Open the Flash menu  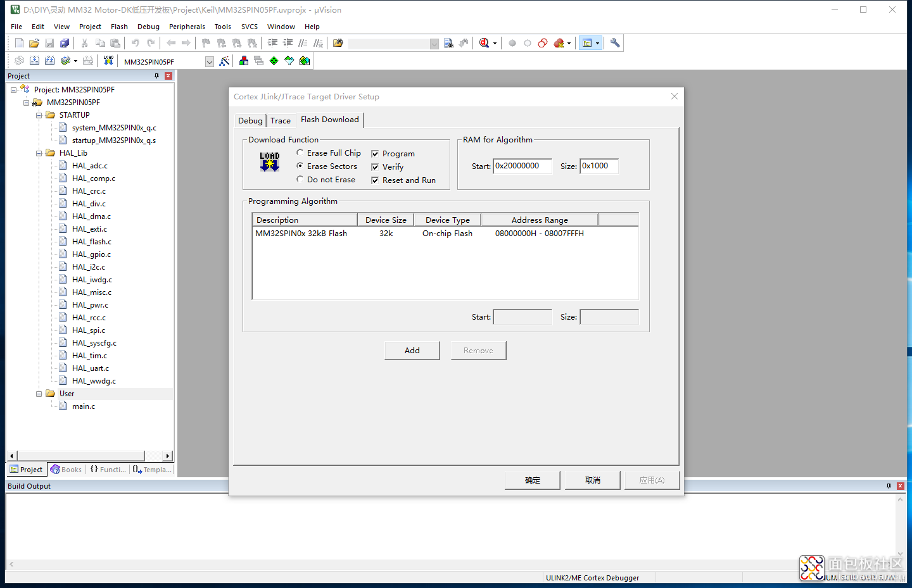(x=119, y=27)
